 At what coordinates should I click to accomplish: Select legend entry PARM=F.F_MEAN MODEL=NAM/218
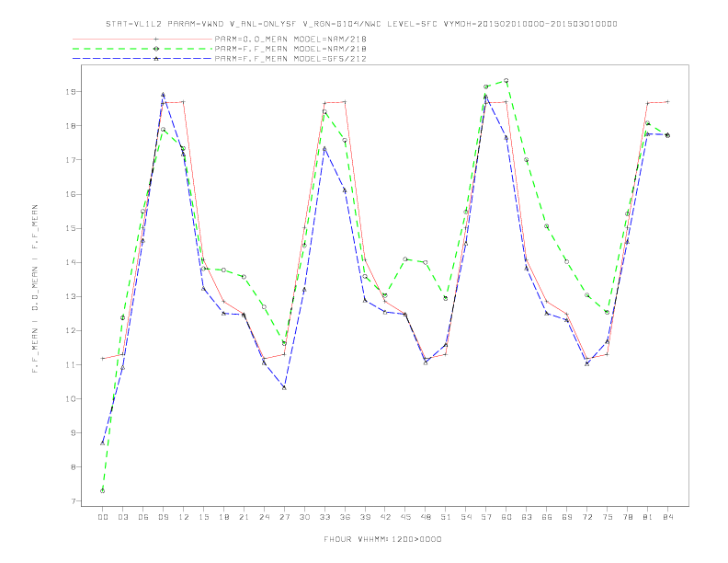tap(290, 49)
